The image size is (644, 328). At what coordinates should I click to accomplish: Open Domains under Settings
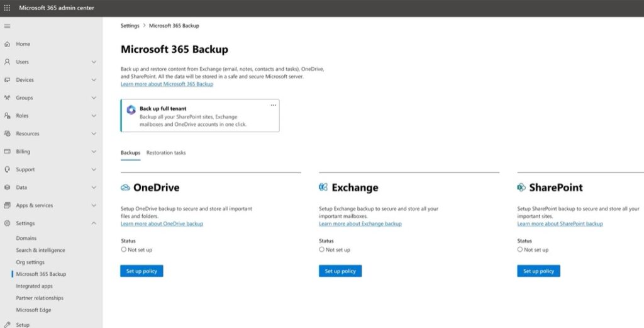click(26, 239)
